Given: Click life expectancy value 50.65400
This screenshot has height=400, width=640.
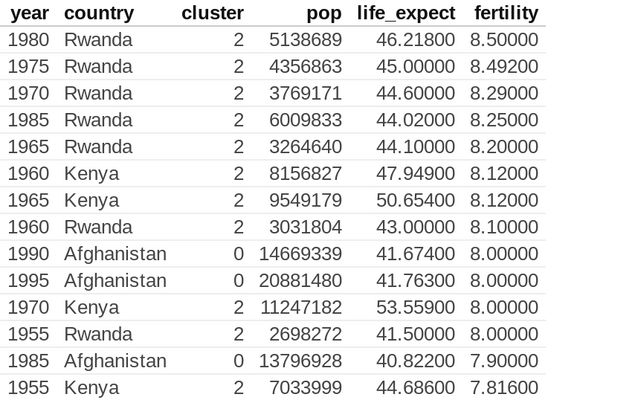Looking at the screenshot, I should [407, 200].
